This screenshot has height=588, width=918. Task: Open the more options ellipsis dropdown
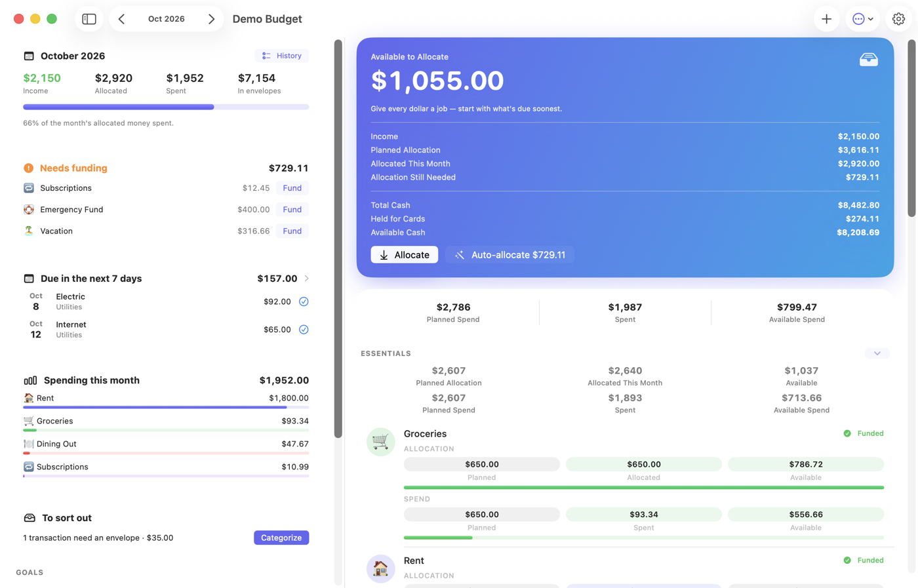[x=862, y=19]
